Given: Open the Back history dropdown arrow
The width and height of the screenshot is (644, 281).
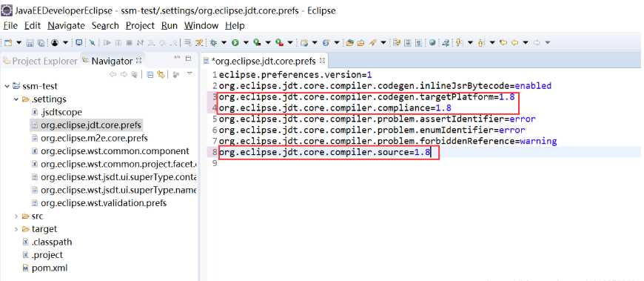Looking at the screenshot, I should tap(526, 42).
